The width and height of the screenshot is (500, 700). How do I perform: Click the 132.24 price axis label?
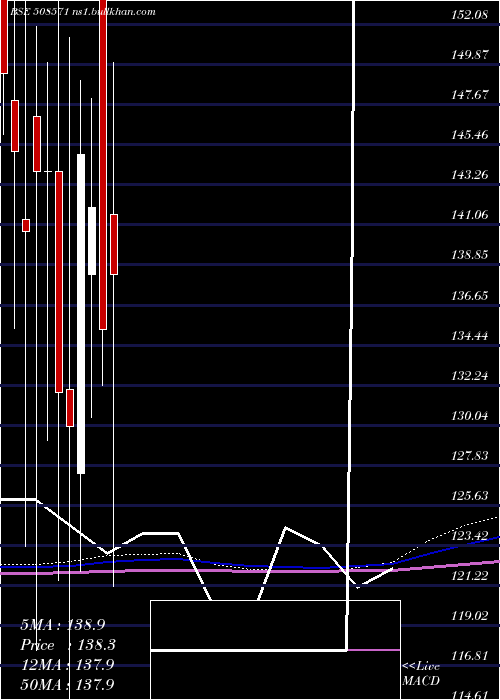pos(469,375)
